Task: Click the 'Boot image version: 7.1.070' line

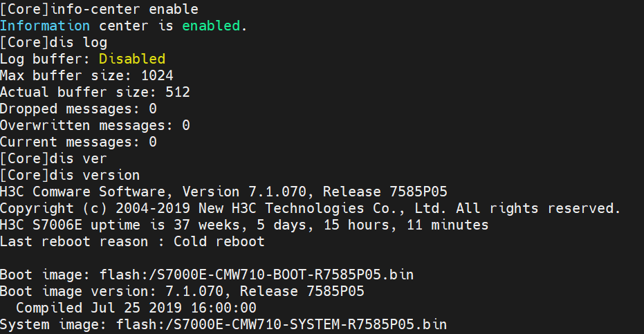Action: (182, 291)
